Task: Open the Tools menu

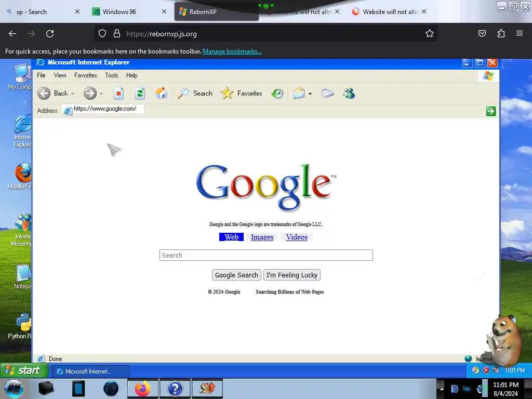Action: (x=112, y=75)
